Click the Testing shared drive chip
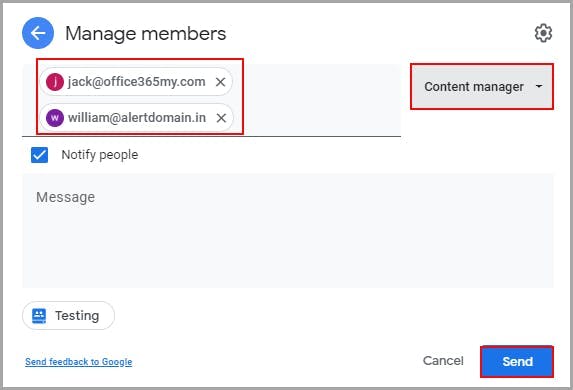Screen dimensions: 573x390 [68, 316]
